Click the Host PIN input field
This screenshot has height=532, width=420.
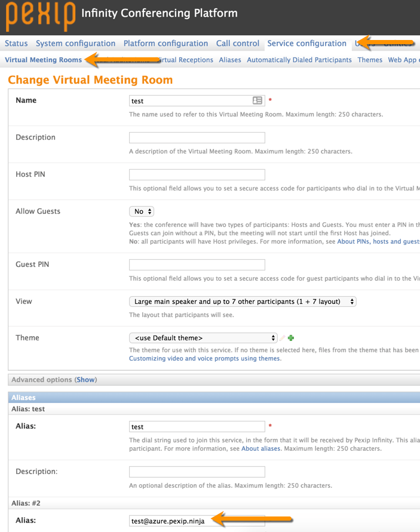pos(197,174)
